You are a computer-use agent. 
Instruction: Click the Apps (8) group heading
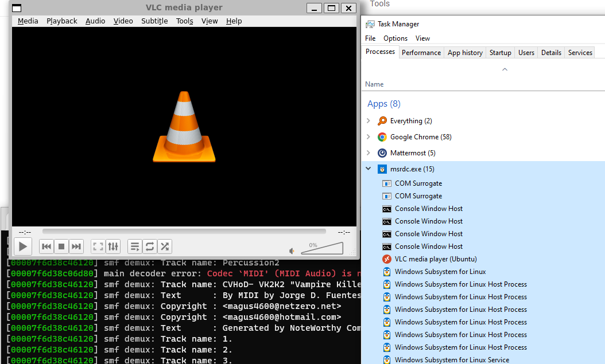384,104
